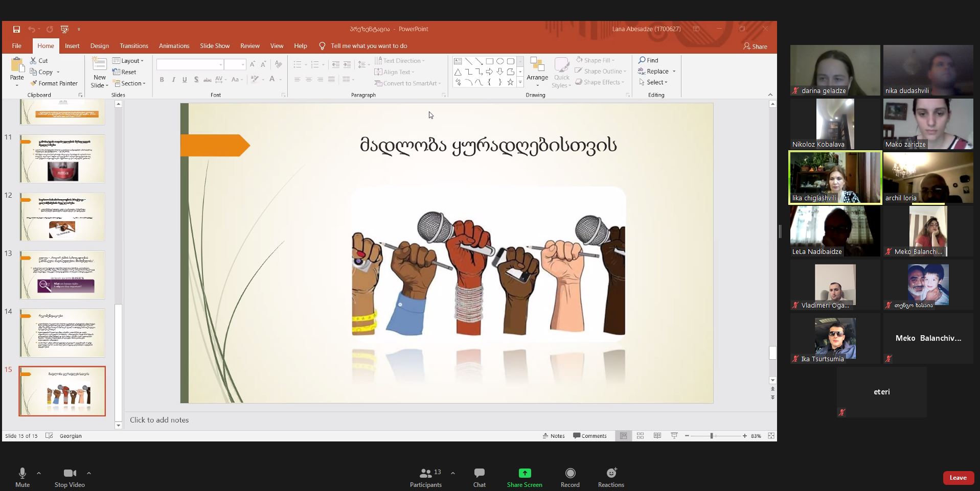Click to add notes area
The image size is (980, 491).
pos(447,420)
